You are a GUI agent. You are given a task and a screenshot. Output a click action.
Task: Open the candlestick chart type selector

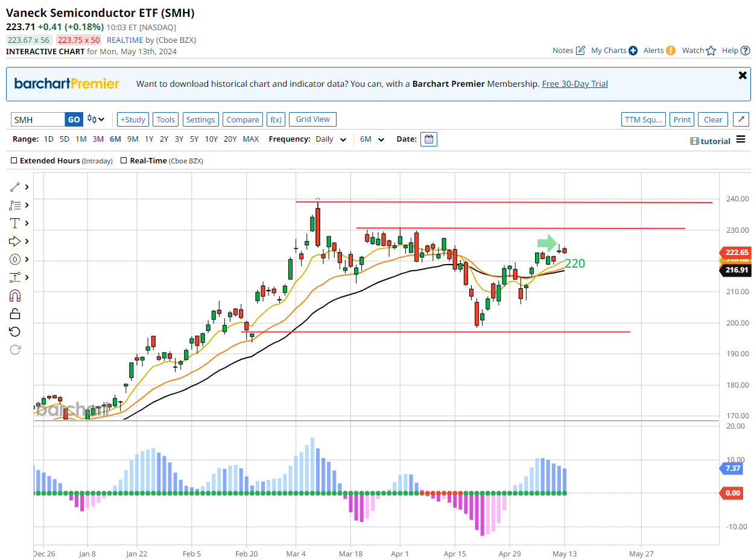(x=96, y=119)
